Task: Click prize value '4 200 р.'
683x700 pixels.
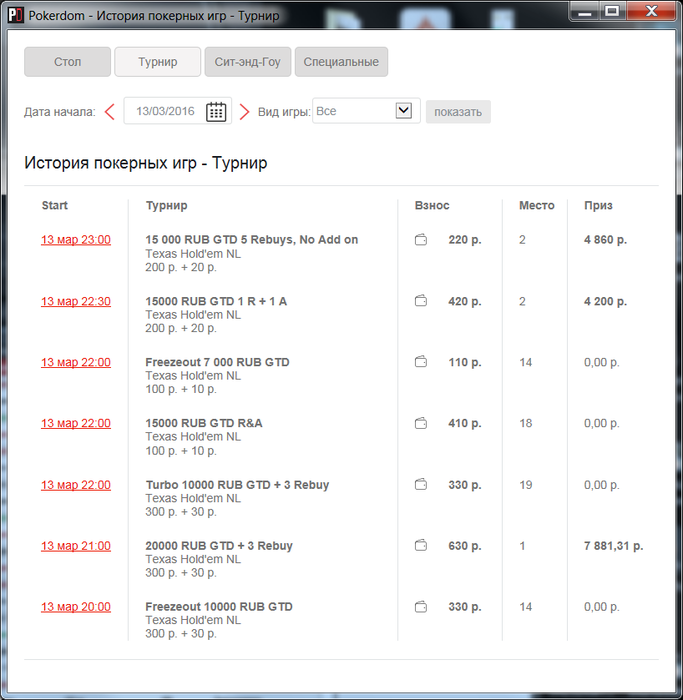Action: click(x=605, y=301)
